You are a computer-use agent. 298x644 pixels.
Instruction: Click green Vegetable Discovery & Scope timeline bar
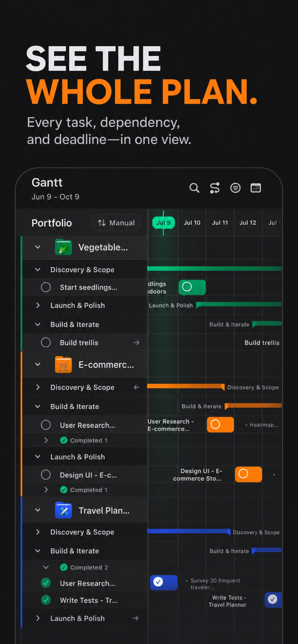(214, 268)
